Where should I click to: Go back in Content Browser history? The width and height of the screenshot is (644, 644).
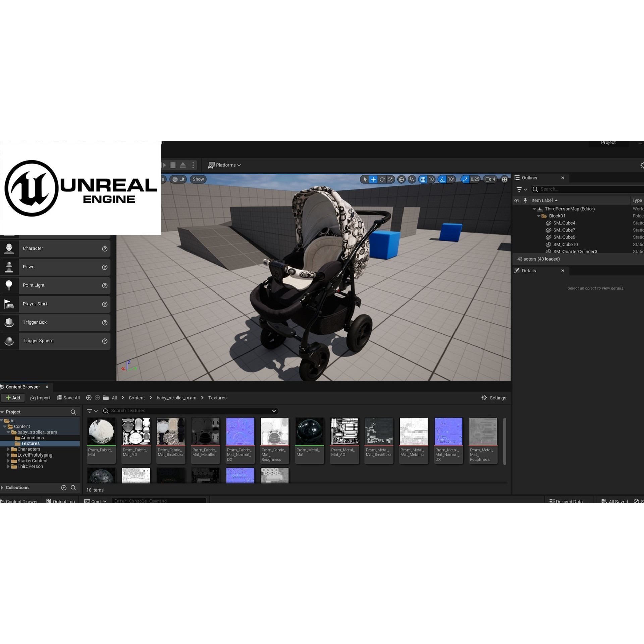point(89,398)
